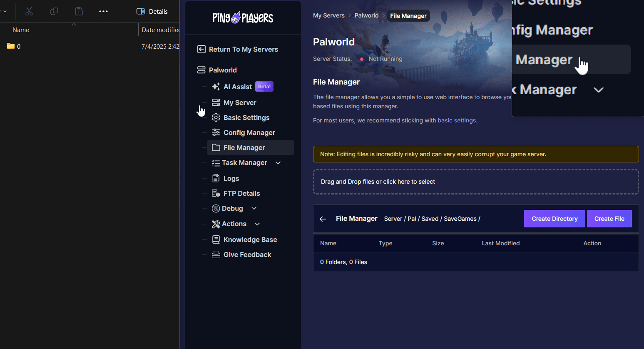Expand the Actions chevron
The width and height of the screenshot is (644, 349).
pyautogui.click(x=257, y=224)
